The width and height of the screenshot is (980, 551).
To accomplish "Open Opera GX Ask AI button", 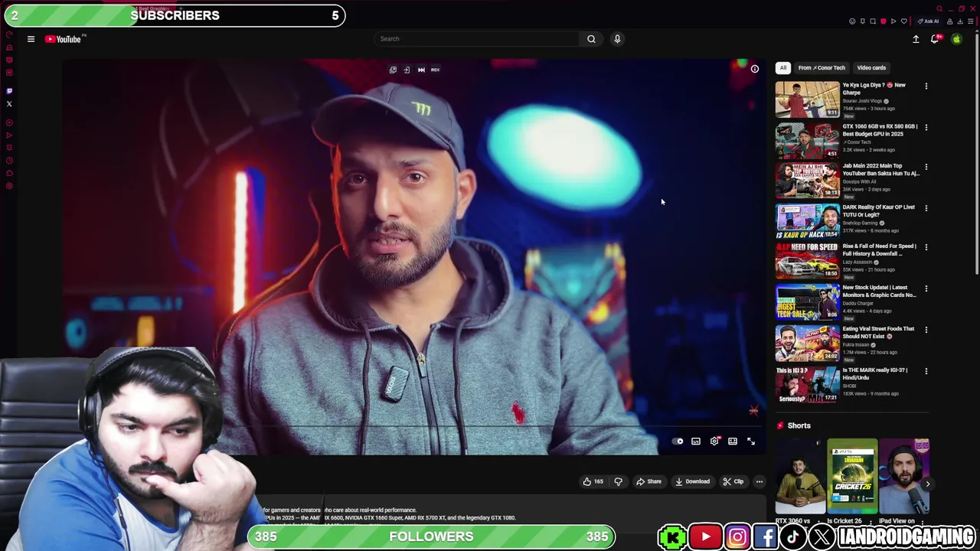I will [x=929, y=21].
